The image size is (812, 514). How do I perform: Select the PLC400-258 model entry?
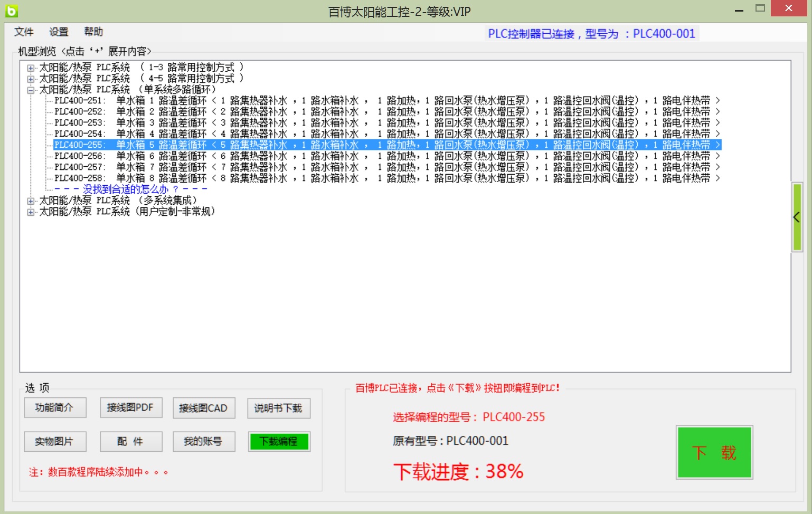(79, 178)
